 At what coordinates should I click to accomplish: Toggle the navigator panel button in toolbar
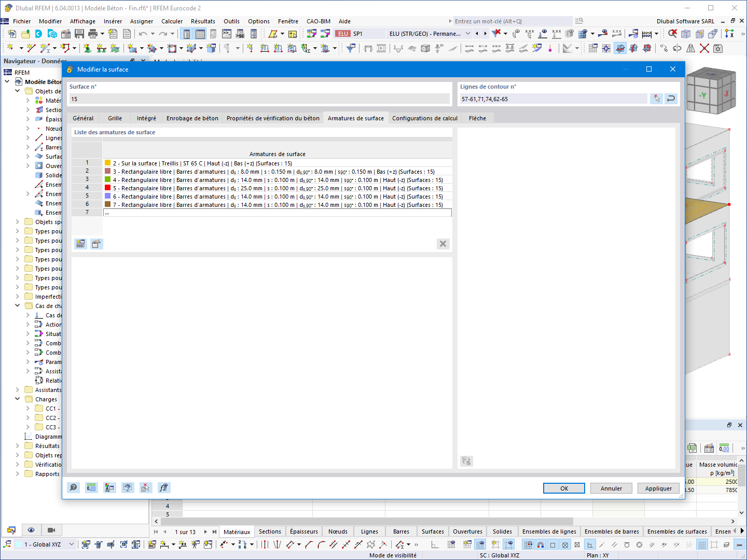coord(187,34)
